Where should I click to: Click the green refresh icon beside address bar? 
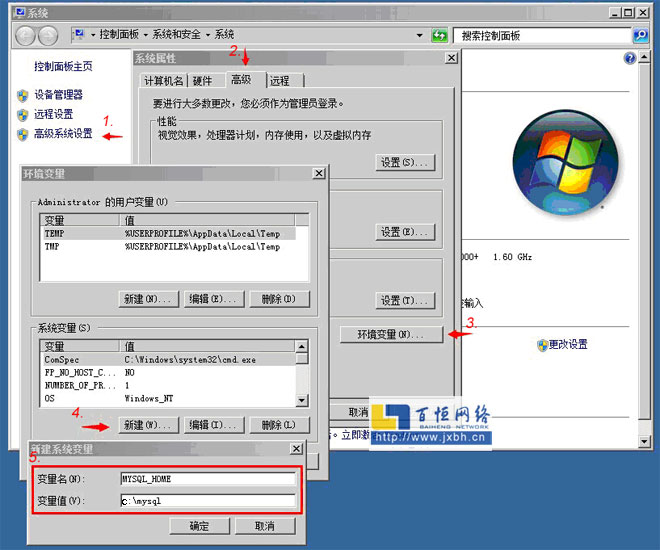(x=439, y=35)
